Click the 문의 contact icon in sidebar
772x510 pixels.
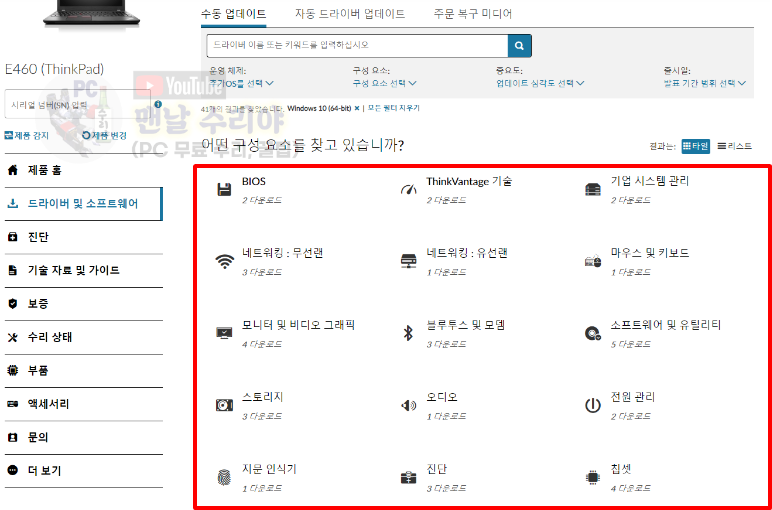(x=13, y=437)
